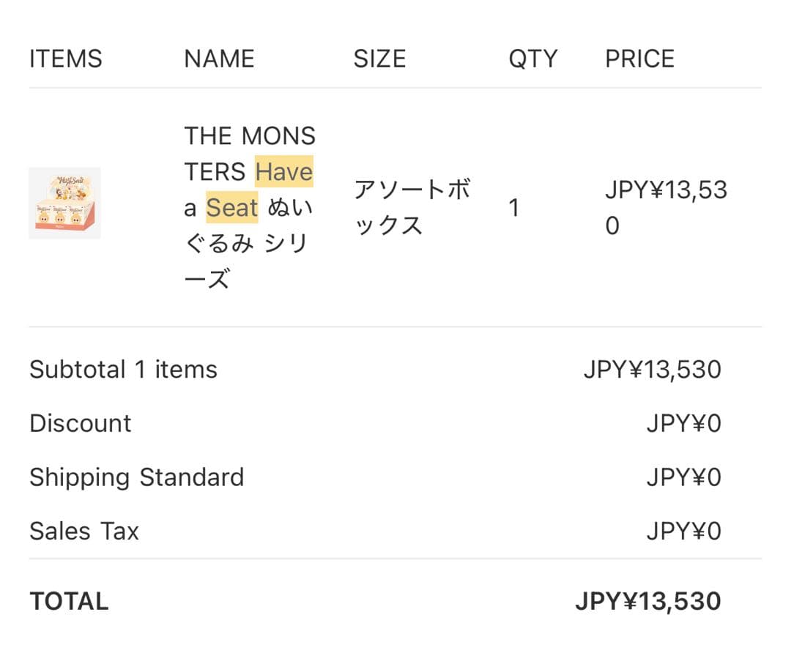Click the highlighted word "Have"
791x672 pixels.
click(x=284, y=172)
